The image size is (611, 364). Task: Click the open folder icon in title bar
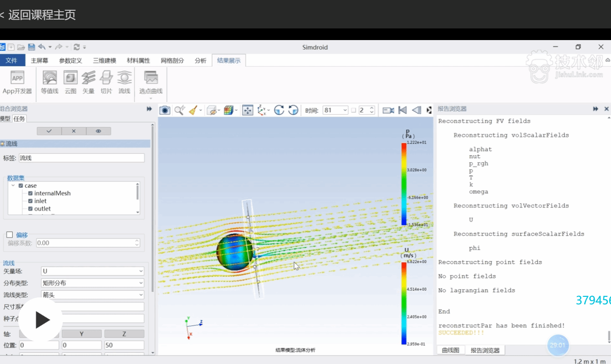[x=21, y=47]
